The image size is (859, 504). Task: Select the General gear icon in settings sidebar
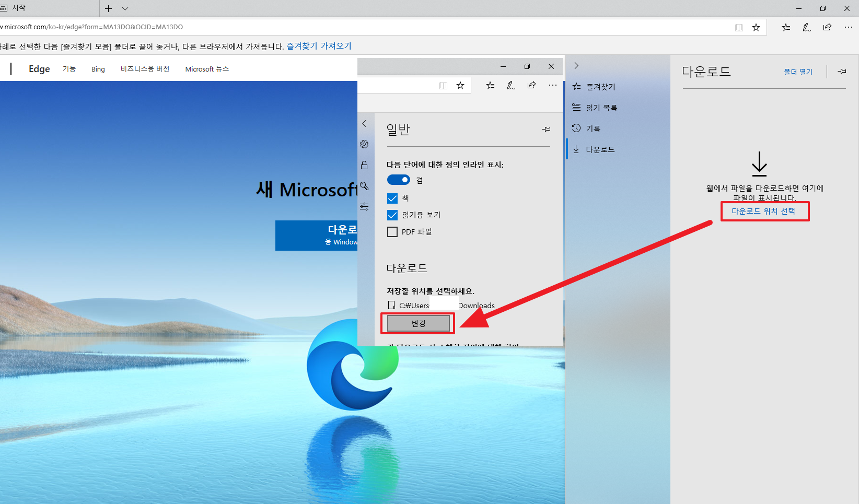pos(364,144)
